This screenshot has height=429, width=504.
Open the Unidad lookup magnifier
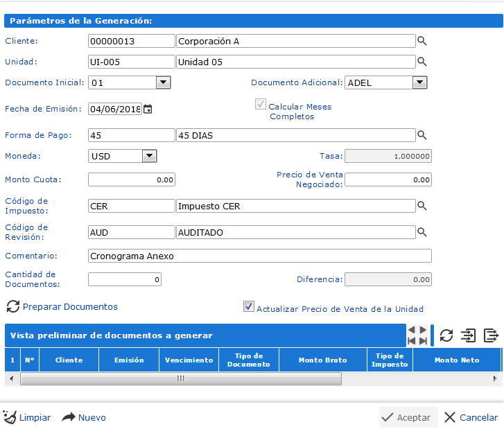[x=422, y=62]
